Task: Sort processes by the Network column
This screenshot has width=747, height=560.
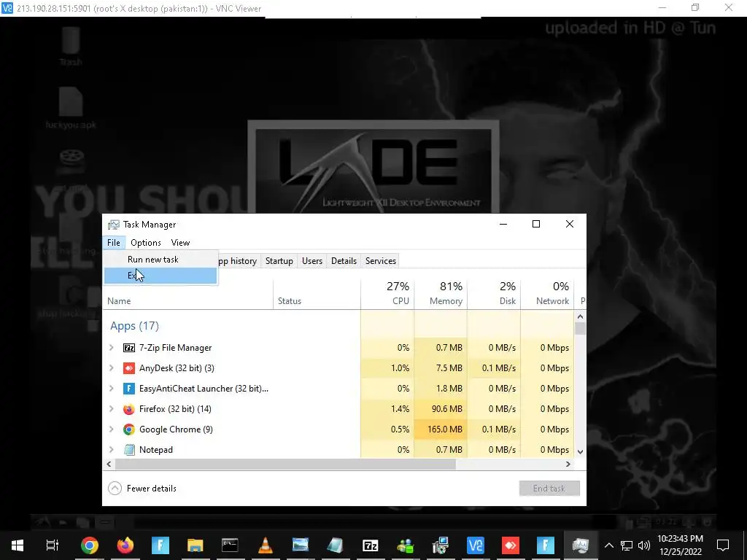Action: click(547, 293)
